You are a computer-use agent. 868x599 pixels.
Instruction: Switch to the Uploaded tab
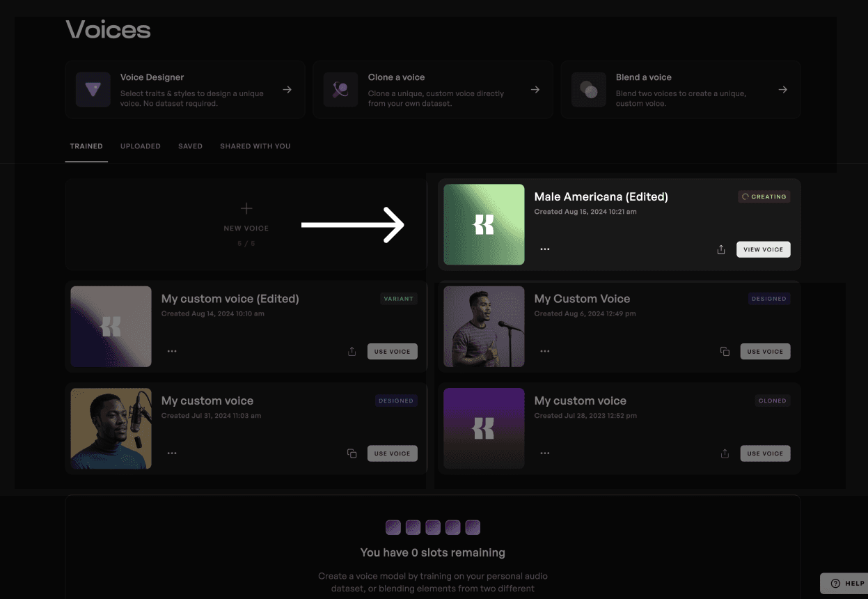click(141, 146)
